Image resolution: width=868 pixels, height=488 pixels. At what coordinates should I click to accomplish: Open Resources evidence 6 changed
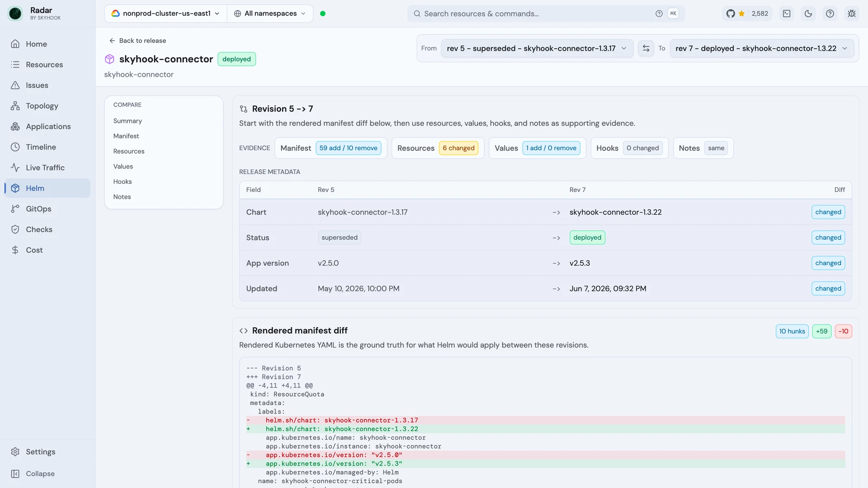(x=438, y=148)
